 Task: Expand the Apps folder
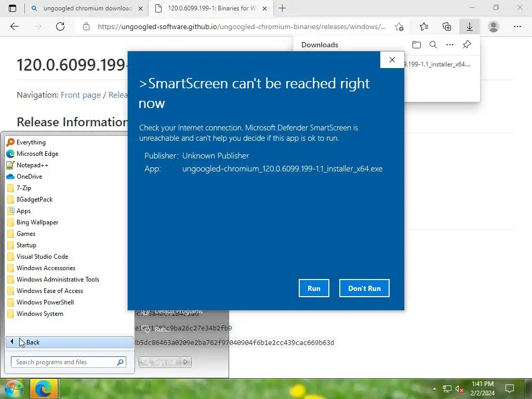(69, 211)
